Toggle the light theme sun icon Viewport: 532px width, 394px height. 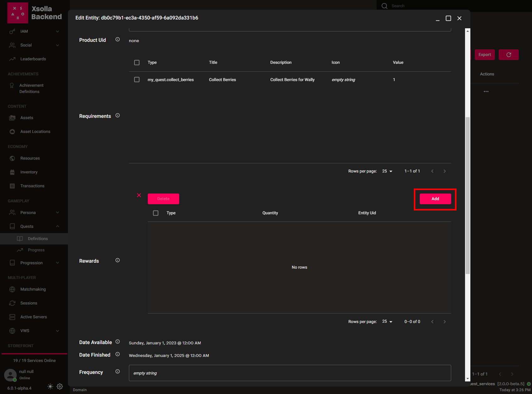click(x=50, y=386)
